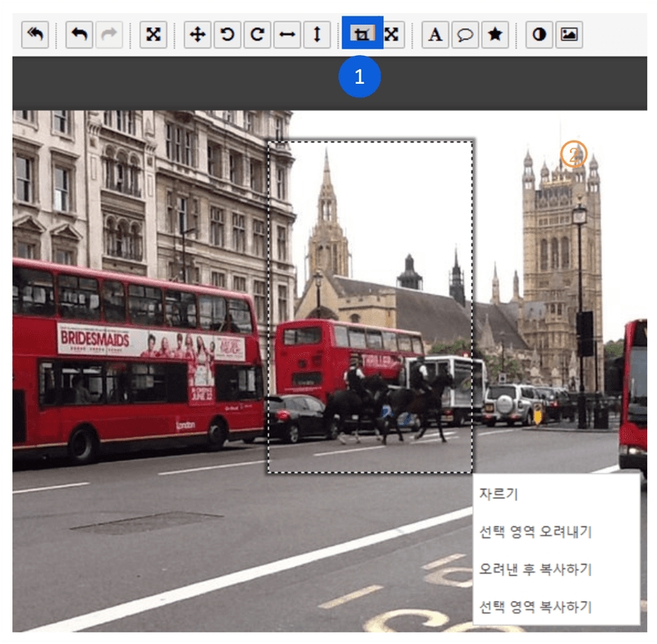This screenshot has height=644, width=657.
Task: Click the resize icon right of crop
Action: tap(392, 34)
